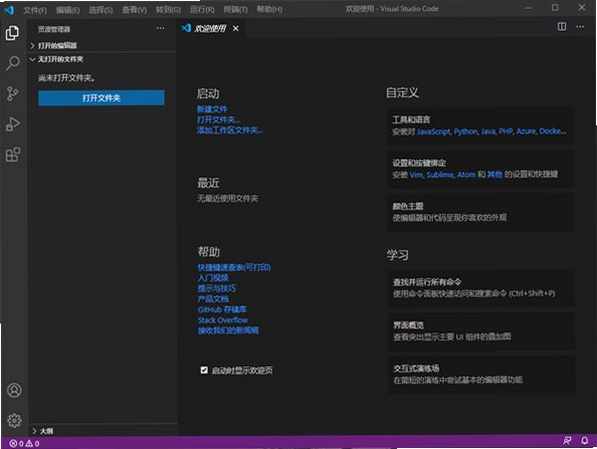Image resolution: width=597 pixels, height=449 pixels.
Task: Click the 新建文件 link
Action: 212,109
